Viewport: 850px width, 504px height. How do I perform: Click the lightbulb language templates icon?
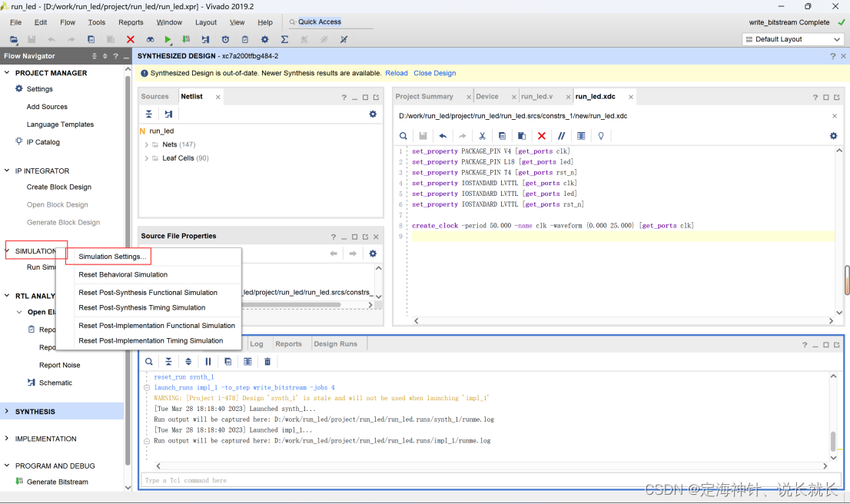coord(601,136)
